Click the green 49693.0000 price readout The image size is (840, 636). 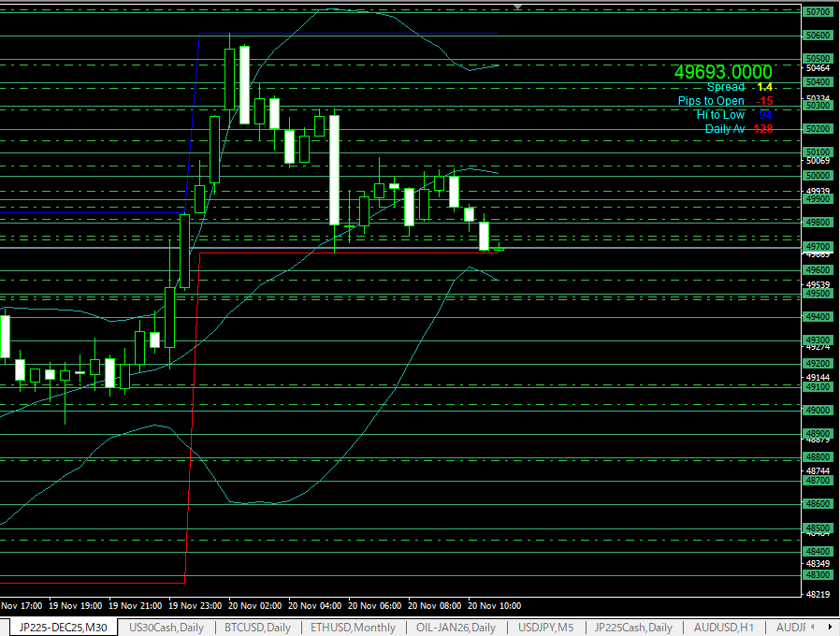coord(723,72)
